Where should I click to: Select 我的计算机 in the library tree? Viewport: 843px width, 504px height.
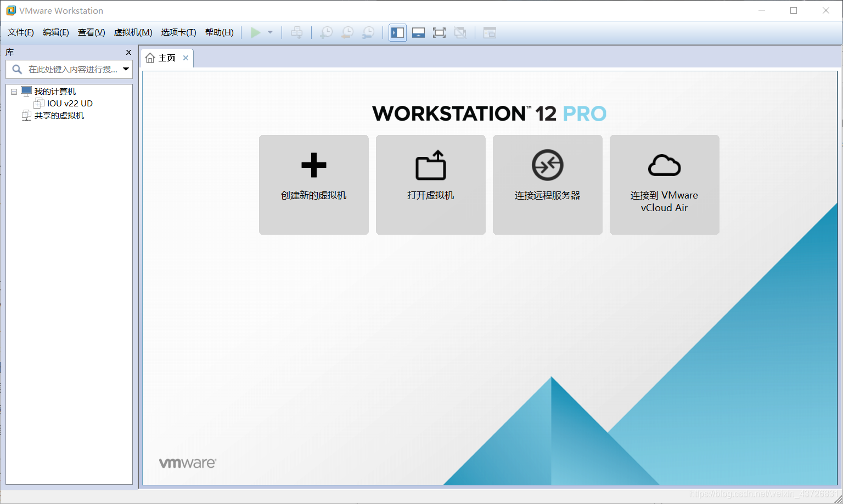tap(55, 92)
